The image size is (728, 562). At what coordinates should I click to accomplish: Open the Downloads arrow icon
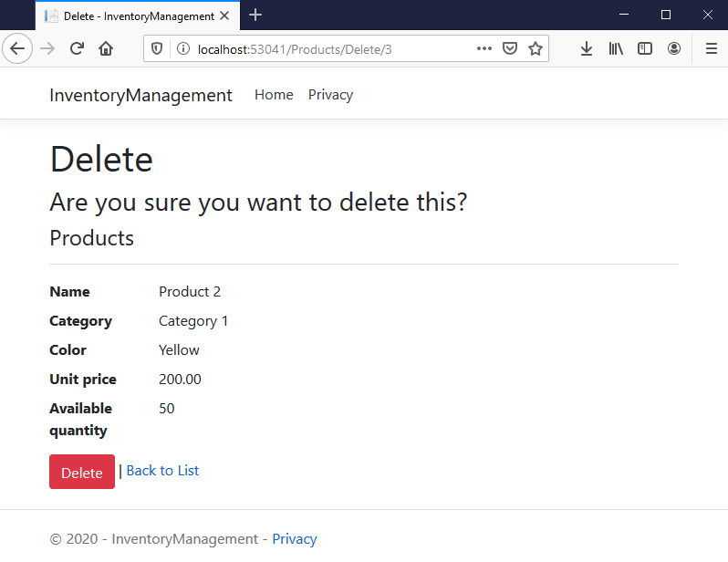[x=587, y=48]
